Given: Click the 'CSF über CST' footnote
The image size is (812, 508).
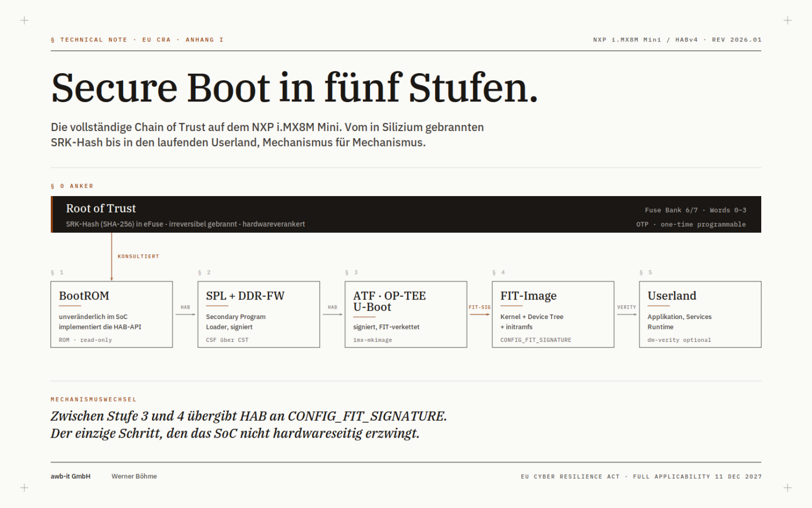Looking at the screenshot, I should 227,340.
